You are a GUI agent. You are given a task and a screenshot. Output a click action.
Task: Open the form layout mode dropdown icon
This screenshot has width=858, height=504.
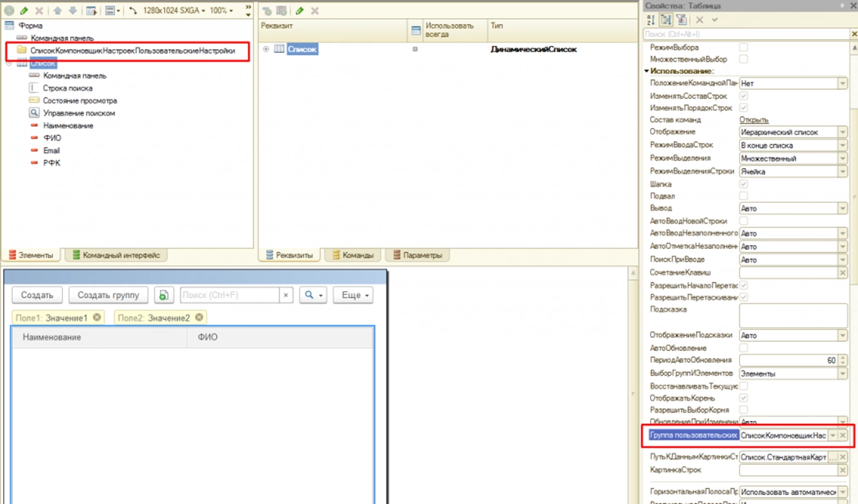(x=113, y=11)
